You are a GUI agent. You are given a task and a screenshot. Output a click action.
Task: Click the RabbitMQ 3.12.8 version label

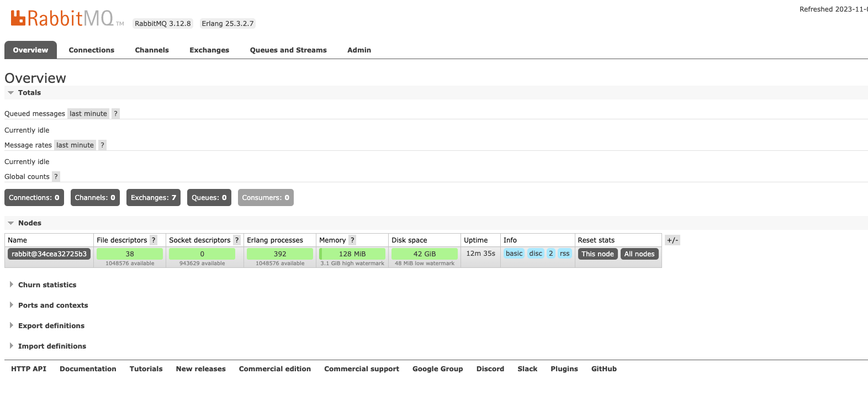tap(163, 24)
